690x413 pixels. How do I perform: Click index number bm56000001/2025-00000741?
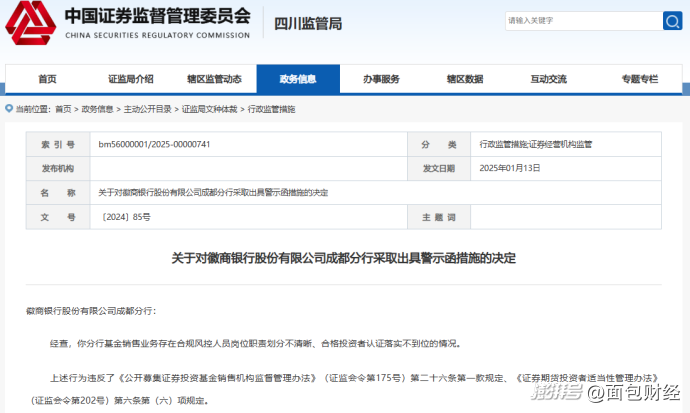tap(154, 144)
